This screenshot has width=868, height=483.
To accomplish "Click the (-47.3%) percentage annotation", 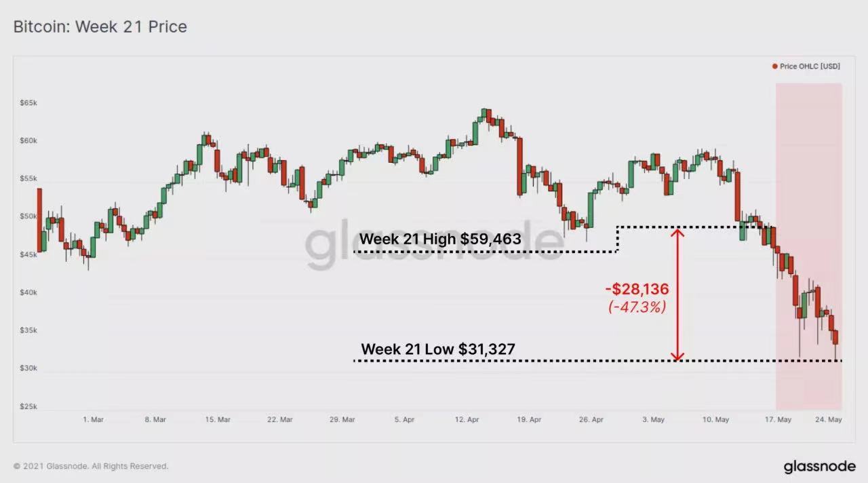I will [x=637, y=307].
